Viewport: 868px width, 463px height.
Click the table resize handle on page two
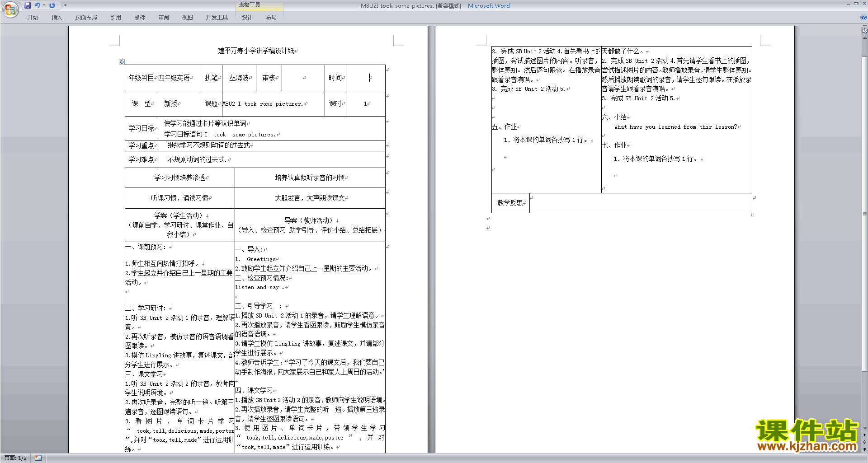[x=753, y=215]
